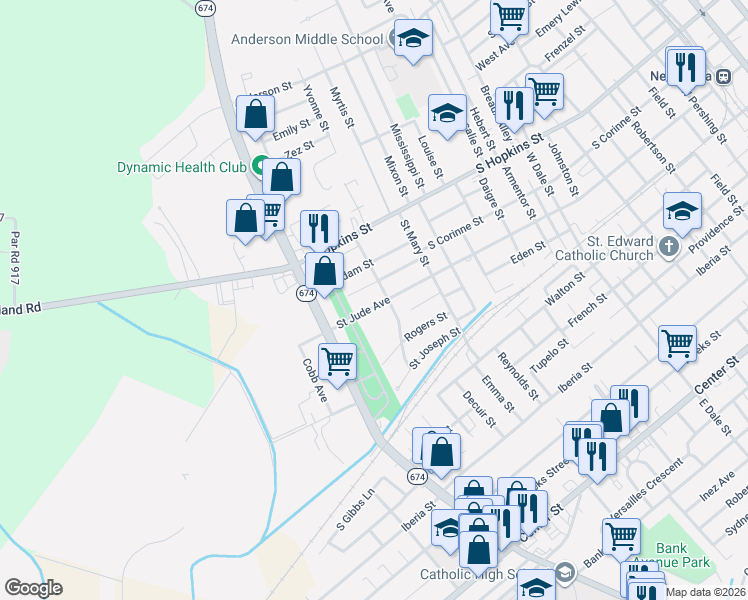The image size is (748, 600).
Task: Click the Decuir St label
Action: tap(479, 409)
